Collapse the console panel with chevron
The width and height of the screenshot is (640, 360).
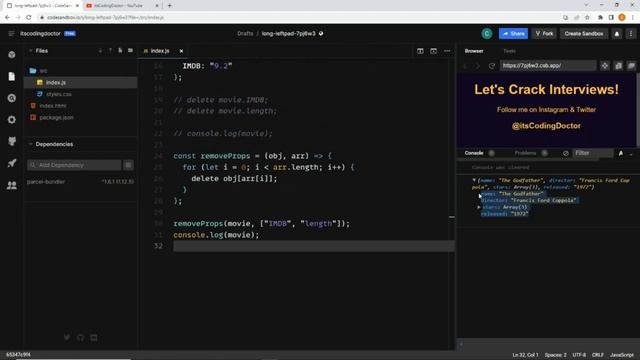tap(631, 153)
